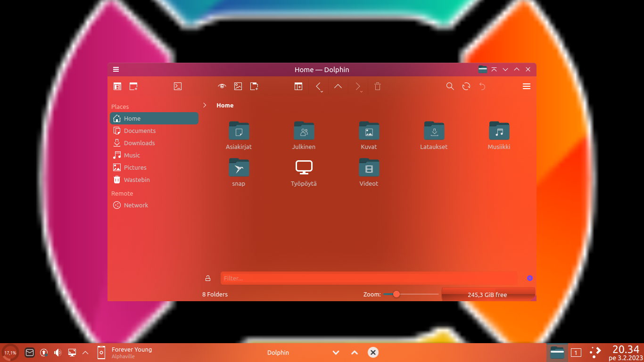Select the Musiikki folder
This screenshot has width=644, height=362.
pos(499,135)
